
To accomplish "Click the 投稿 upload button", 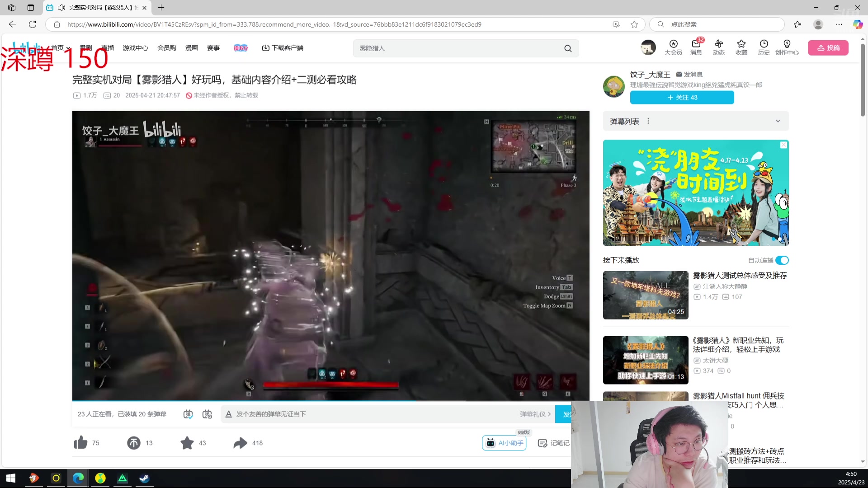I will click(828, 48).
